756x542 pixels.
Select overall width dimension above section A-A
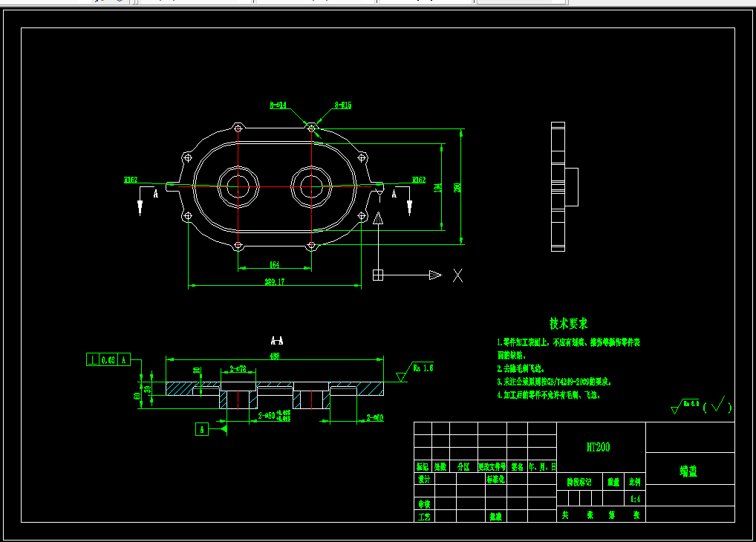pyautogui.click(x=274, y=356)
